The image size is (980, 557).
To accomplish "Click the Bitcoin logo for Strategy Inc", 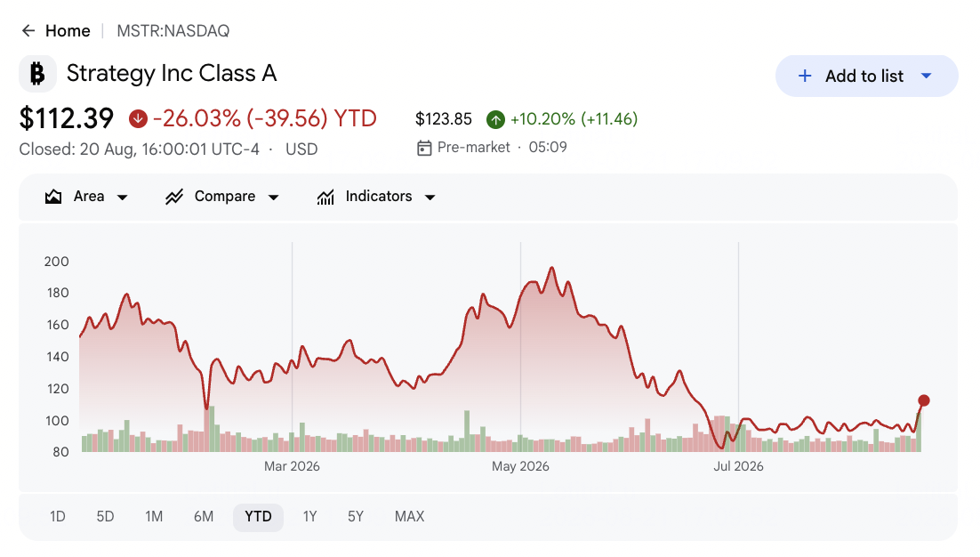I will tap(37, 73).
